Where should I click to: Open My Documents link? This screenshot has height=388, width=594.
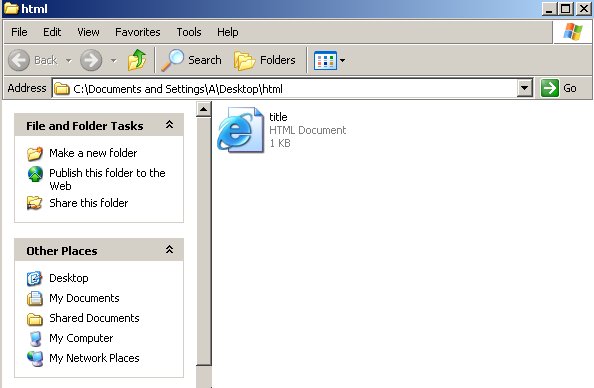tap(84, 298)
